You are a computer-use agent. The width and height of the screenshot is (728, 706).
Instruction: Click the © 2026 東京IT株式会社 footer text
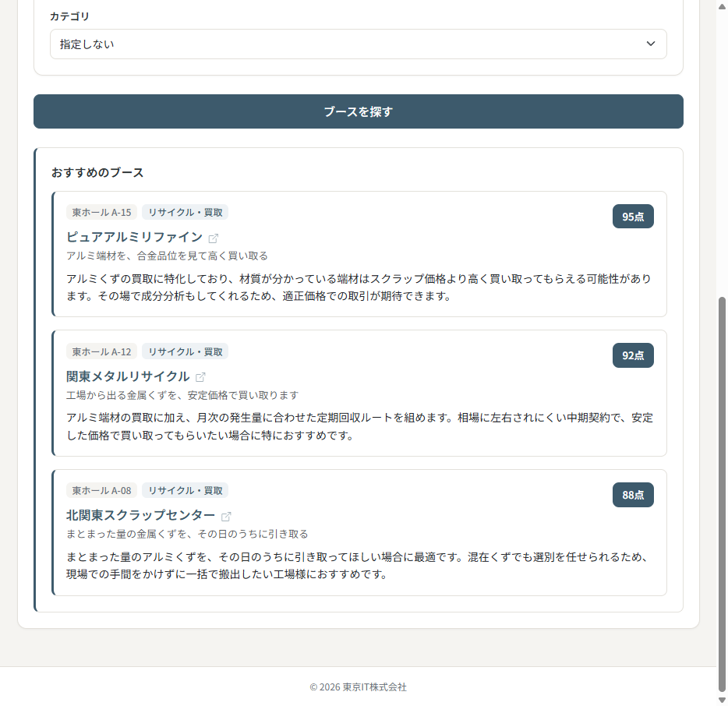click(x=358, y=687)
